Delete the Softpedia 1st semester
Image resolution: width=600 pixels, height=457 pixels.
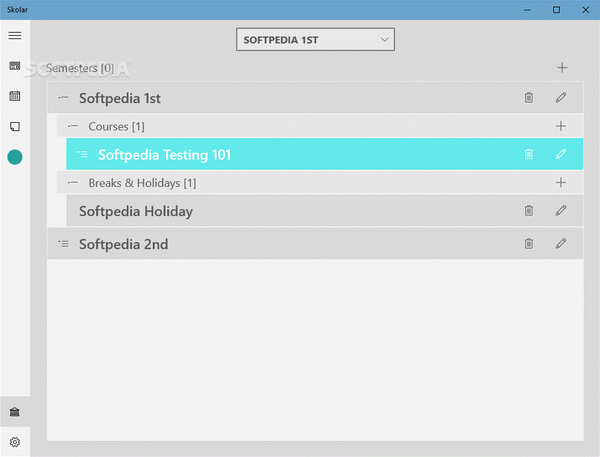[528, 98]
